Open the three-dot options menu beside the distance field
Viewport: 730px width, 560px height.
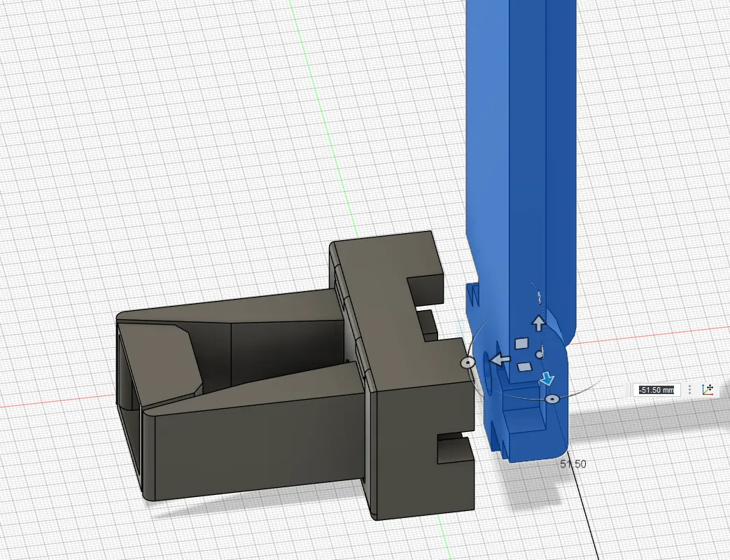[x=690, y=390]
